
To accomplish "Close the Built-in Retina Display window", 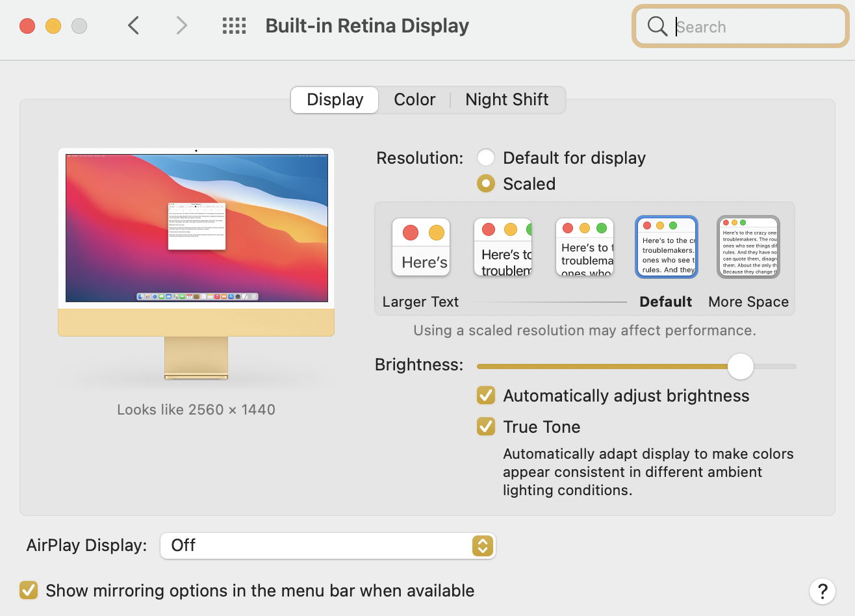I will click(x=27, y=26).
